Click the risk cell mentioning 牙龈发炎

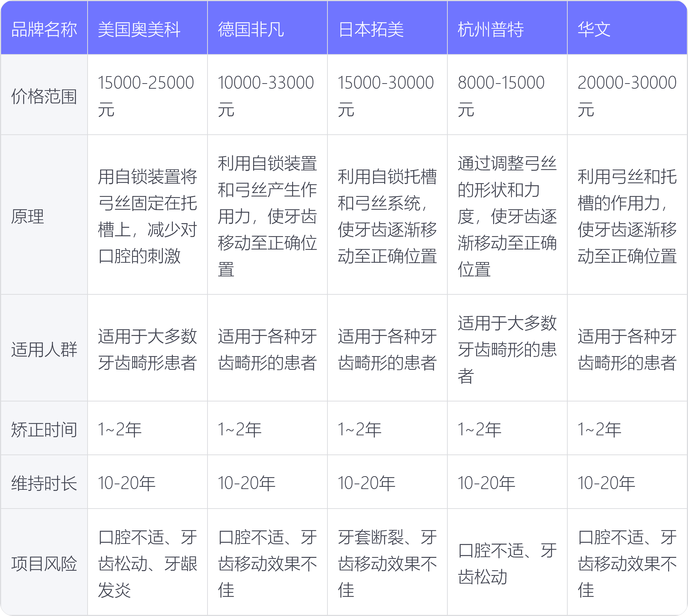click(148, 562)
